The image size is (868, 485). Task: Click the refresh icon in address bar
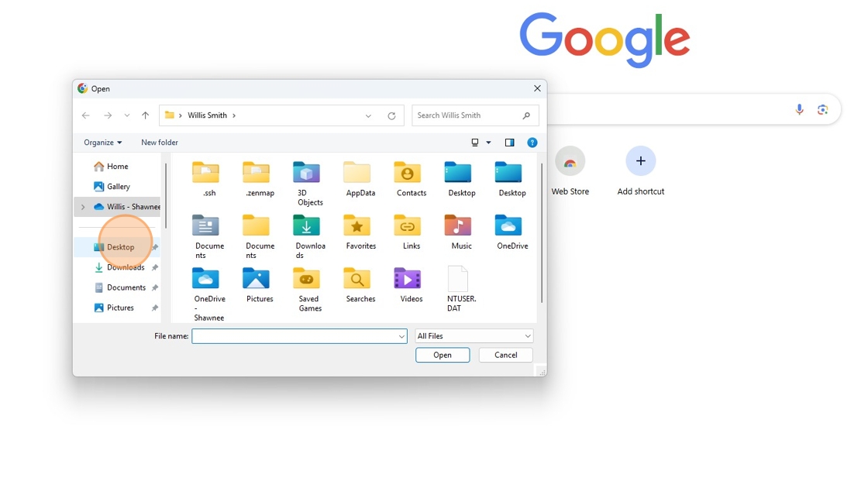(x=391, y=115)
